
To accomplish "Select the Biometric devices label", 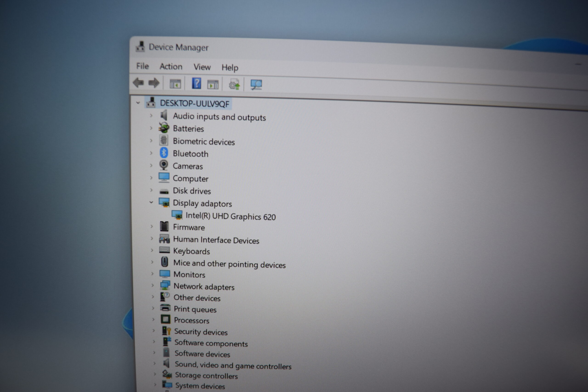I will (204, 141).
